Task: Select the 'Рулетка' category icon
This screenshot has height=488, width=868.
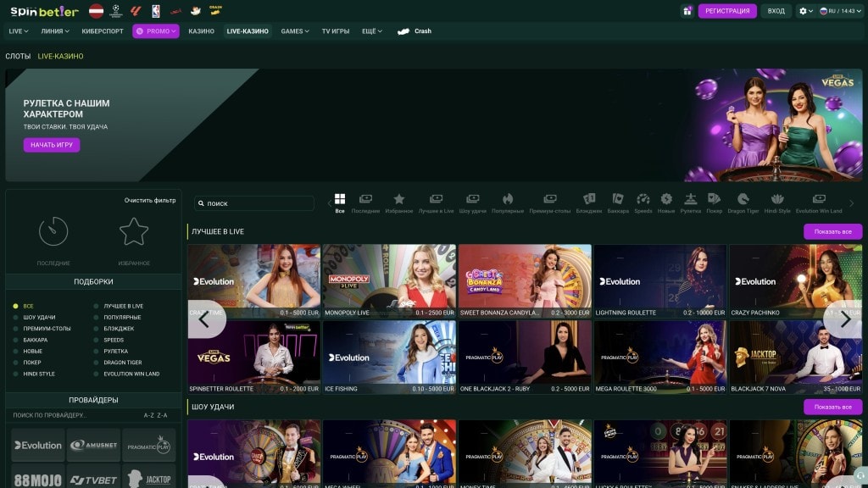Action: point(690,203)
